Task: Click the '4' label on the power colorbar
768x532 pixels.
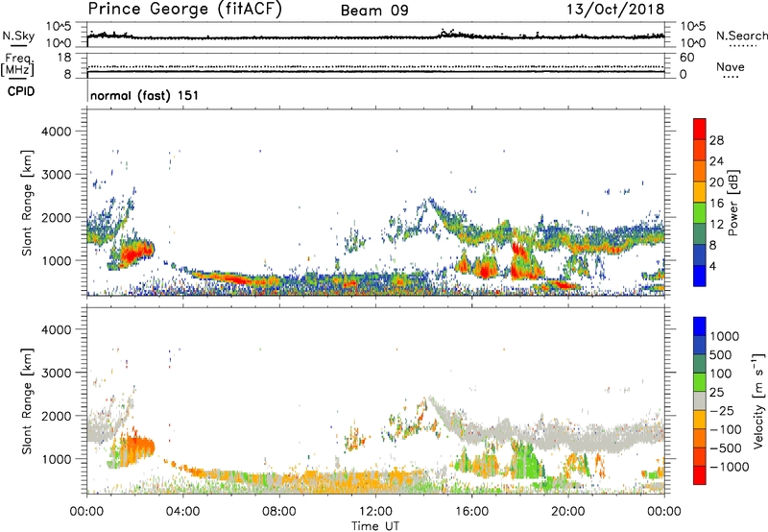Action: (x=712, y=267)
